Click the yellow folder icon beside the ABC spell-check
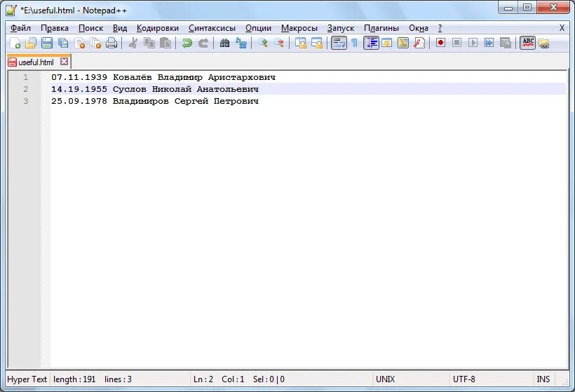This screenshot has width=575, height=392. coord(544,43)
